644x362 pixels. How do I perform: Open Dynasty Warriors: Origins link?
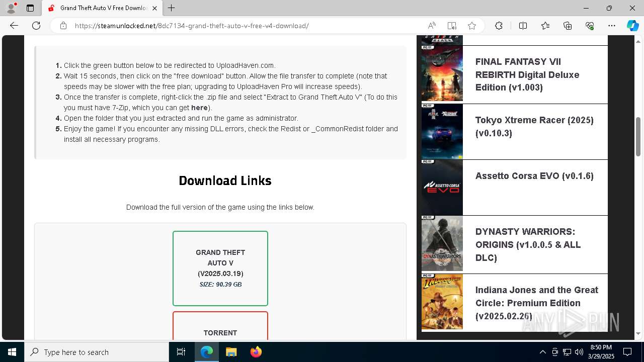(528, 245)
